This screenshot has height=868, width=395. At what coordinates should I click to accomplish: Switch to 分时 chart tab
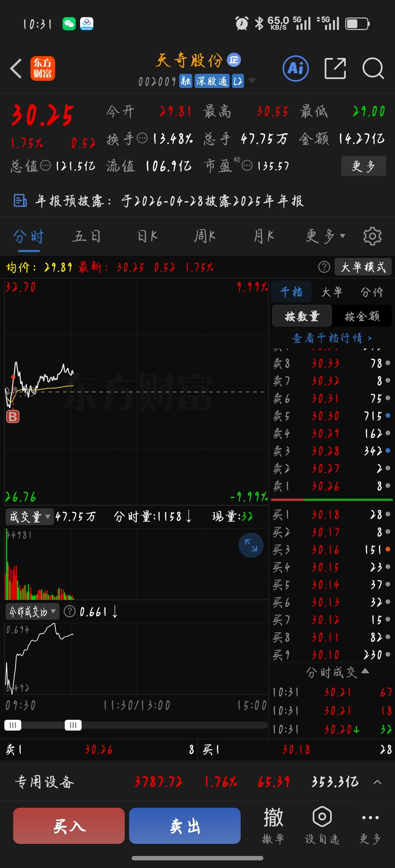point(29,236)
